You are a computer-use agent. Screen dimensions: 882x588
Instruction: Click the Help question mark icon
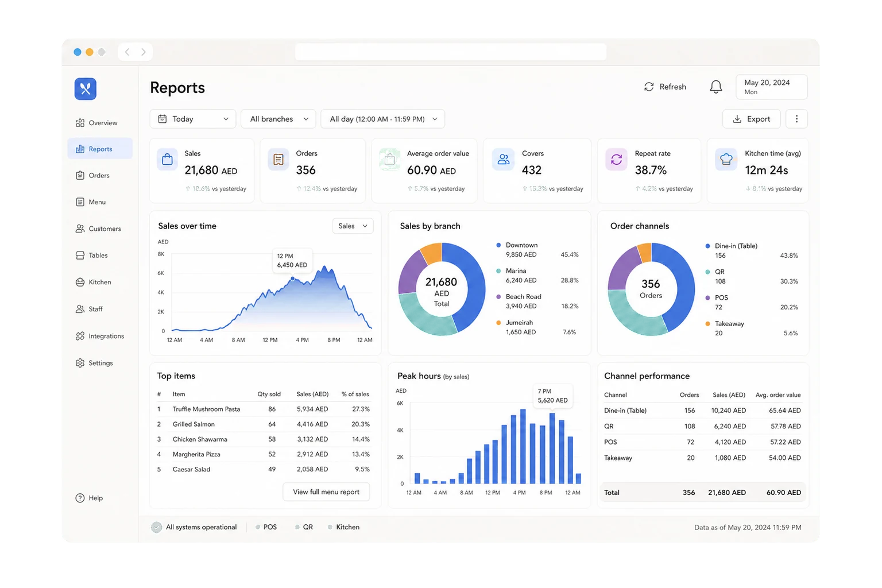pyautogui.click(x=80, y=498)
